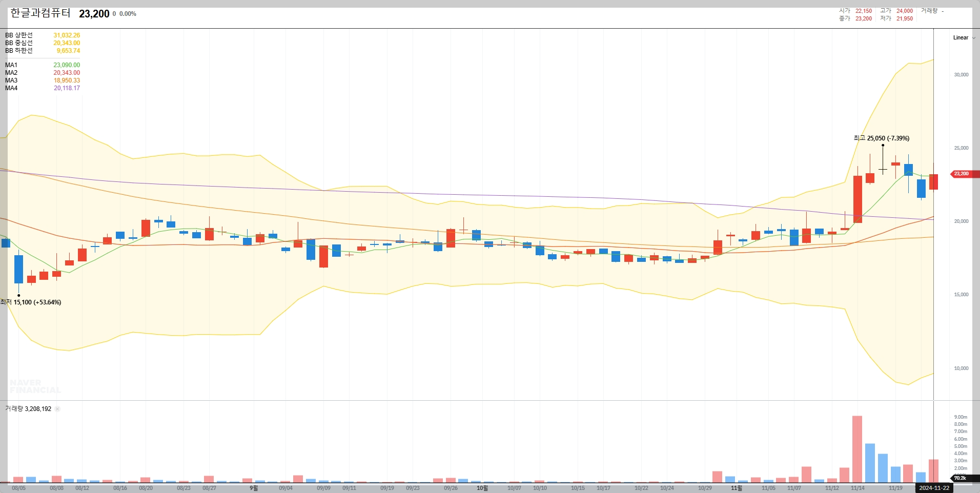Click the 10월 month axis label
The image size is (980, 493).
tap(482, 488)
